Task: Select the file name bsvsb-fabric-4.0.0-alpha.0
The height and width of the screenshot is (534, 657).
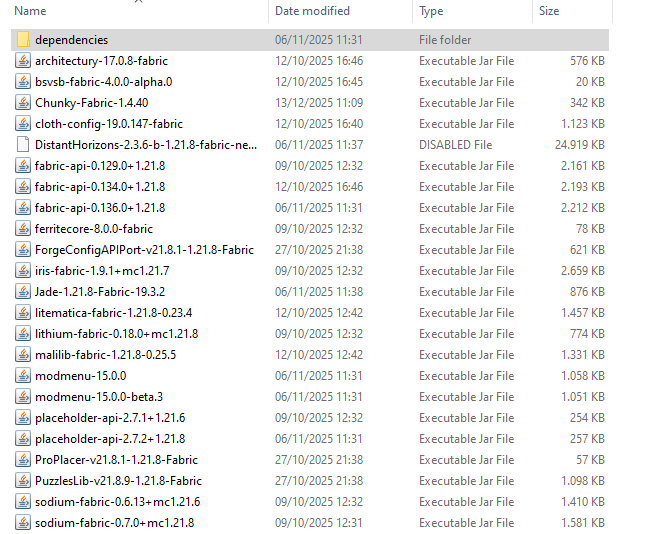Action: click(x=103, y=82)
